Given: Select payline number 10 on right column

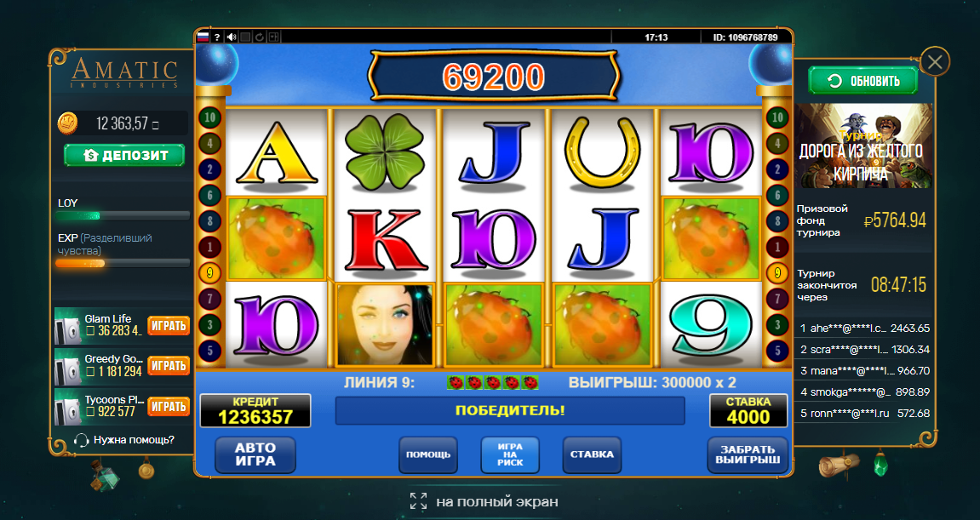Looking at the screenshot, I should (777, 117).
